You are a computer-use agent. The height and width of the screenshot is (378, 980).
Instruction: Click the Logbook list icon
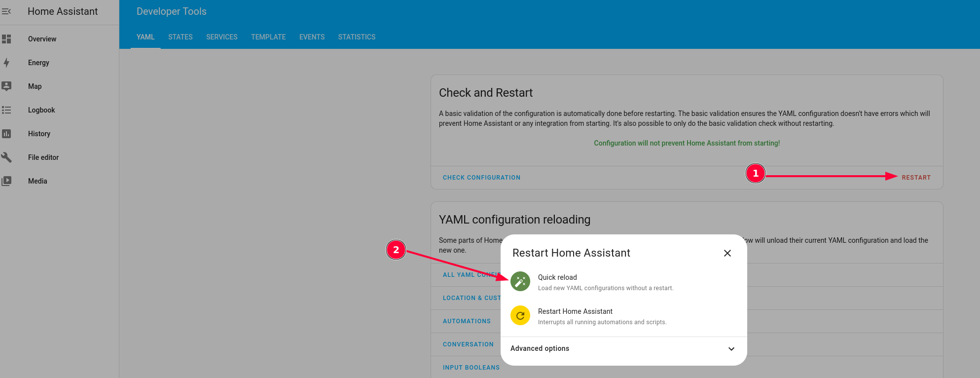pos(6,110)
